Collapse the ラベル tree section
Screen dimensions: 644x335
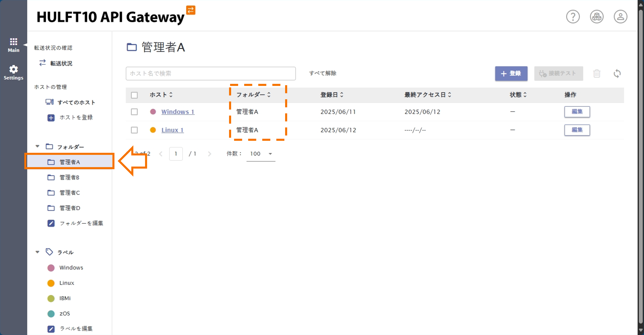(37, 252)
